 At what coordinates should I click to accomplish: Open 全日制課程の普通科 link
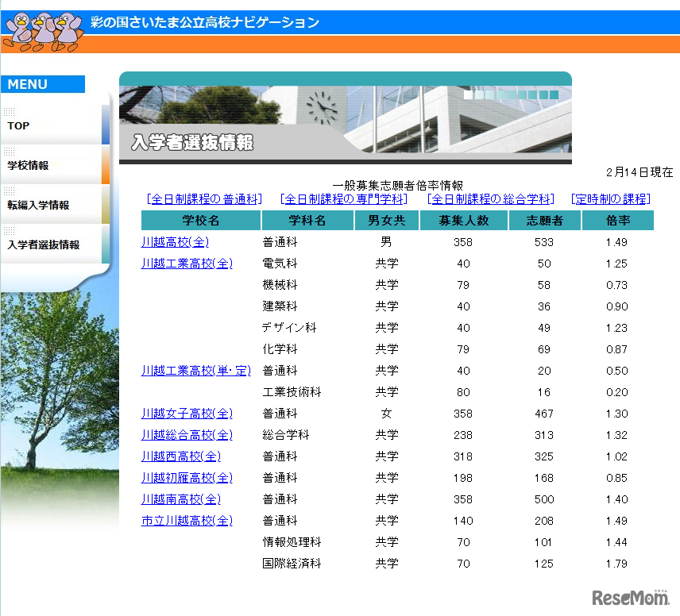point(204,199)
